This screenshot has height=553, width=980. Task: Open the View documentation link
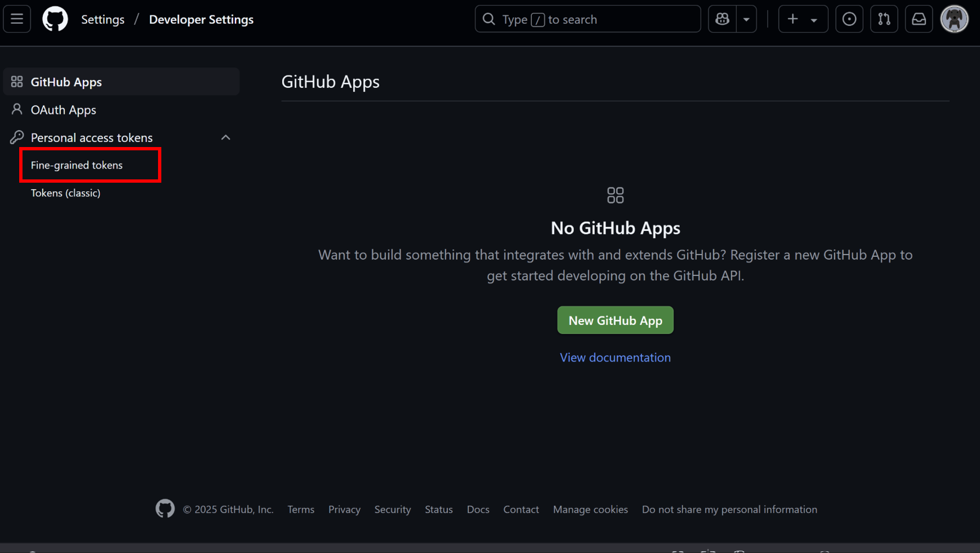point(615,358)
